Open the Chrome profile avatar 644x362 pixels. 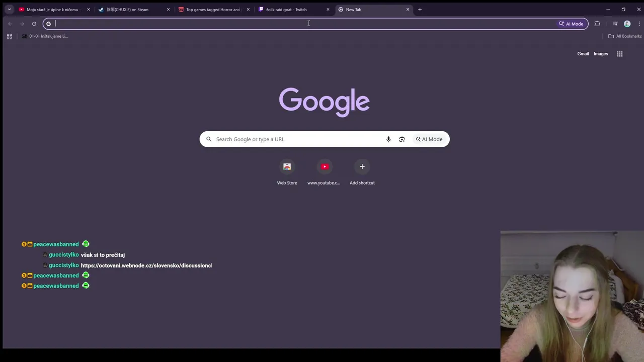(627, 24)
